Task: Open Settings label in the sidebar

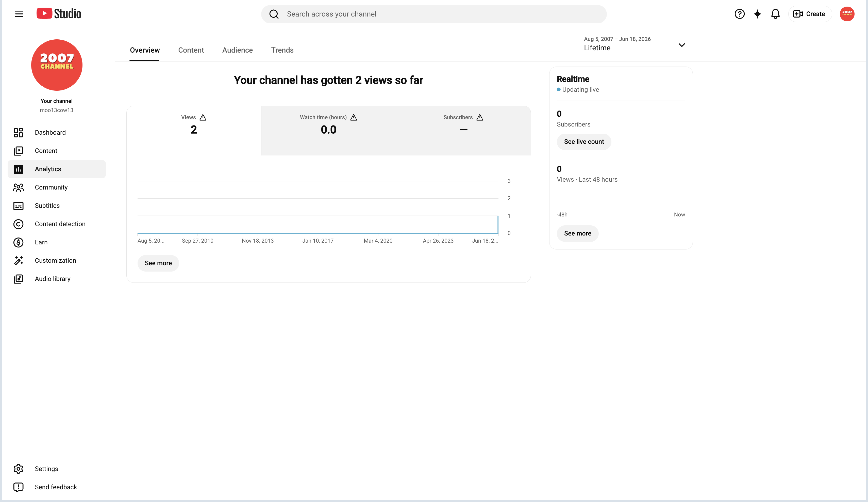Action: coord(46,468)
